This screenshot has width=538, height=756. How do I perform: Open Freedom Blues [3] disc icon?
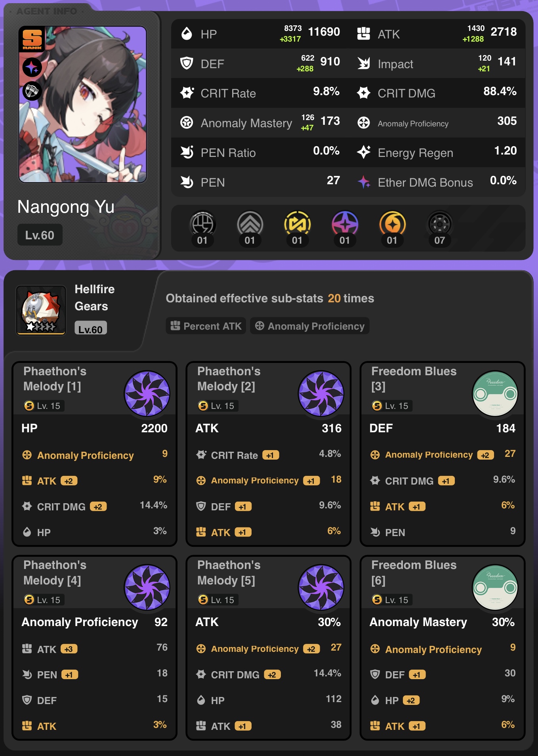(495, 393)
